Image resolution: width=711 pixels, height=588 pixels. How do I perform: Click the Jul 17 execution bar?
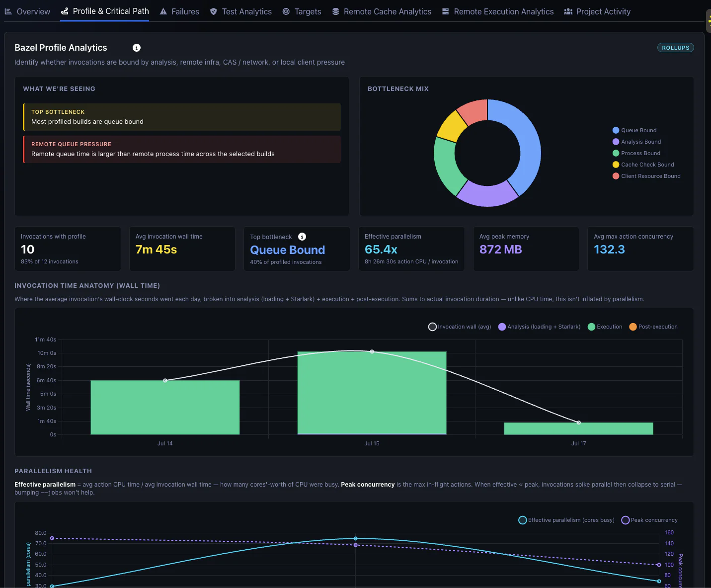pyautogui.click(x=578, y=428)
